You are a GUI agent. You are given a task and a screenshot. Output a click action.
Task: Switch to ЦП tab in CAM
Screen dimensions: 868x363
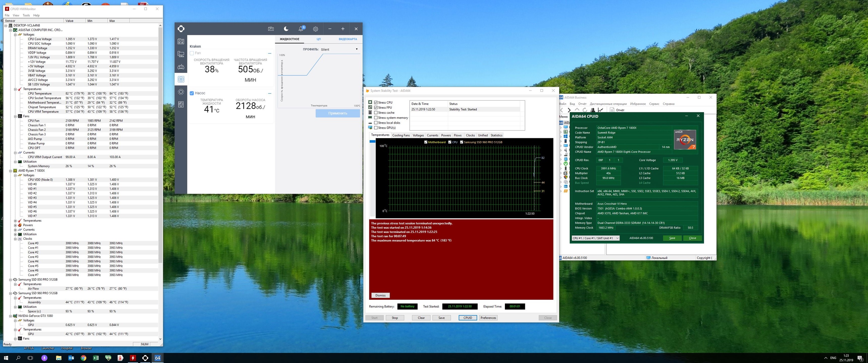(319, 39)
